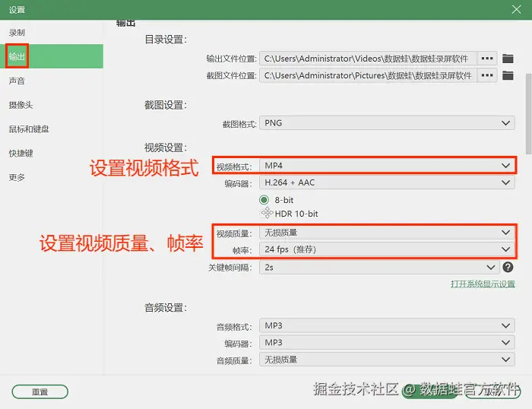532x409 pixels.
Task: Open the 声音 settings tab
Action: [52, 81]
